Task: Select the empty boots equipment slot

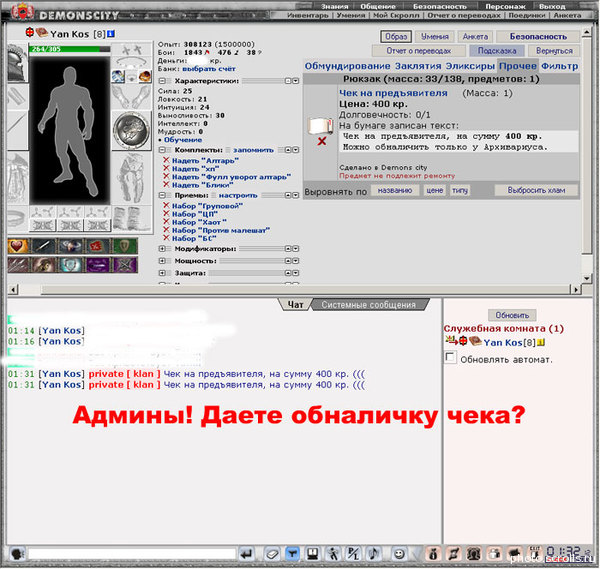Action: pyautogui.click(x=132, y=219)
